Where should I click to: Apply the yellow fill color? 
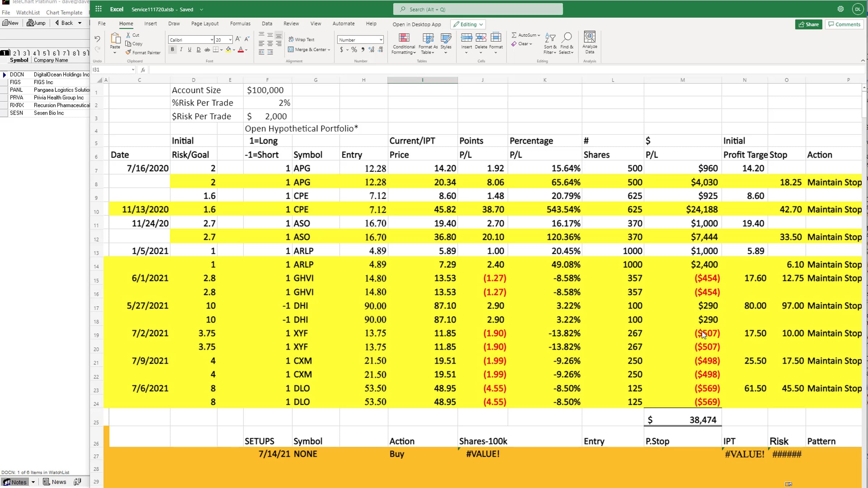click(x=228, y=50)
